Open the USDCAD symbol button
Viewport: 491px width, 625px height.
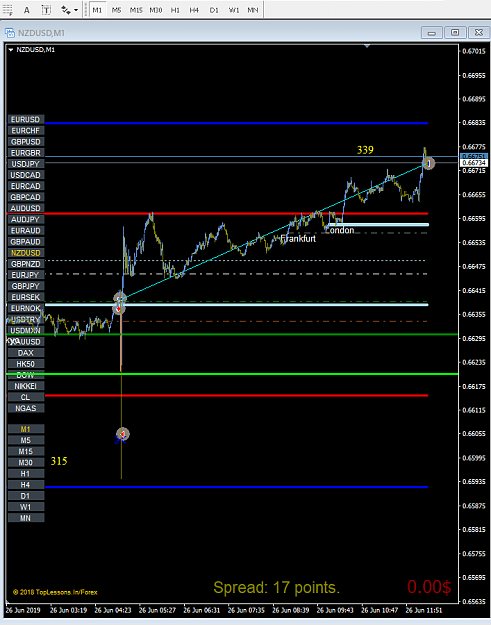[x=26, y=175]
